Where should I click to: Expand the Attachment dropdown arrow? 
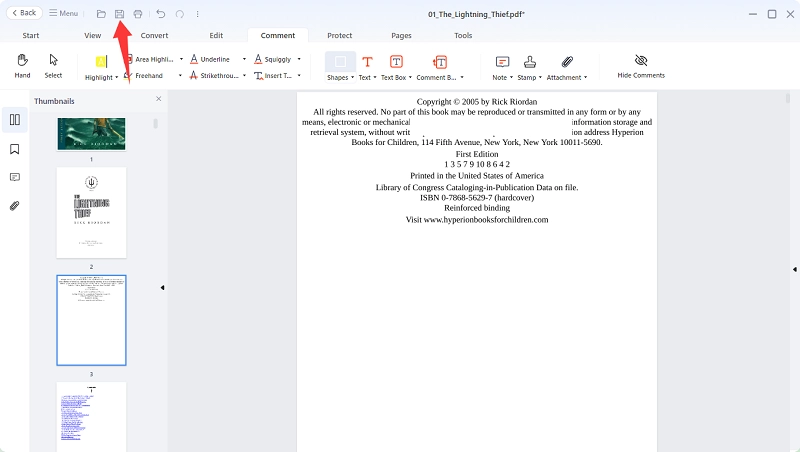[586, 78]
